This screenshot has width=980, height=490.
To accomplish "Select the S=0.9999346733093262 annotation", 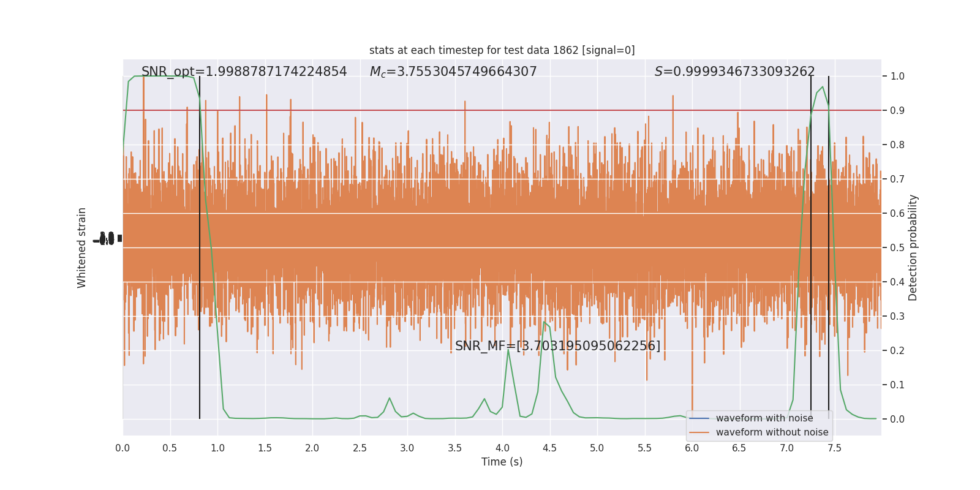I will click(x=734, y=72).
